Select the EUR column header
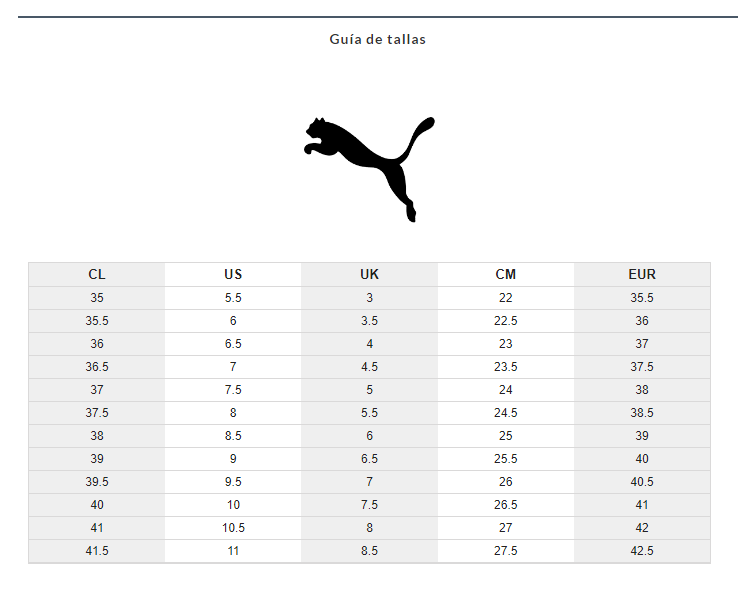Image resolution: width=738 pixels, height=590 pixels. [641, 274]
